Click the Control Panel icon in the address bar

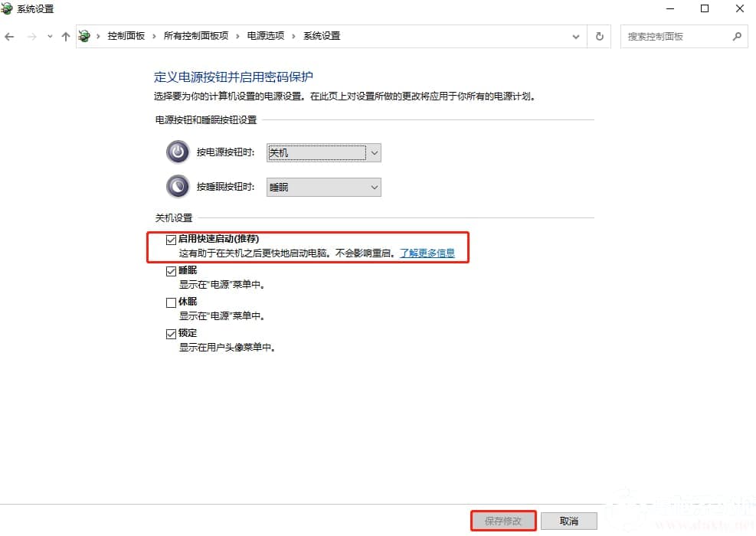click(x=84, y=35)
